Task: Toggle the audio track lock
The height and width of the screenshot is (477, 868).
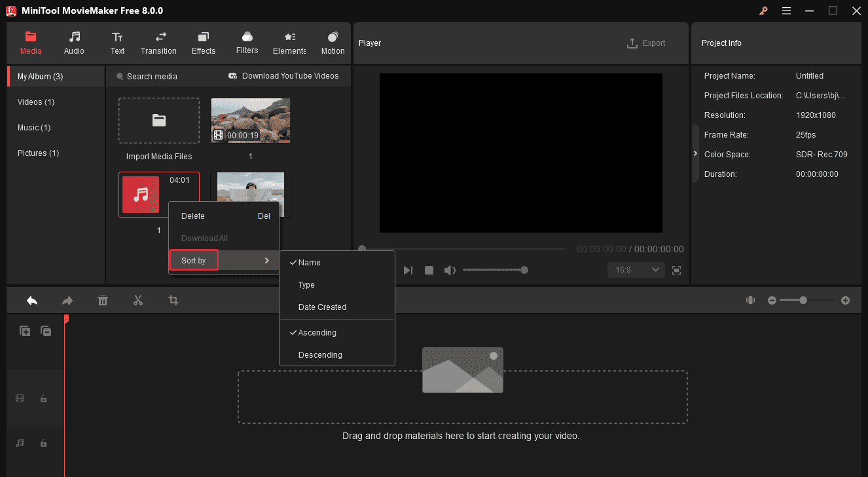Action: tap(43, 443)
